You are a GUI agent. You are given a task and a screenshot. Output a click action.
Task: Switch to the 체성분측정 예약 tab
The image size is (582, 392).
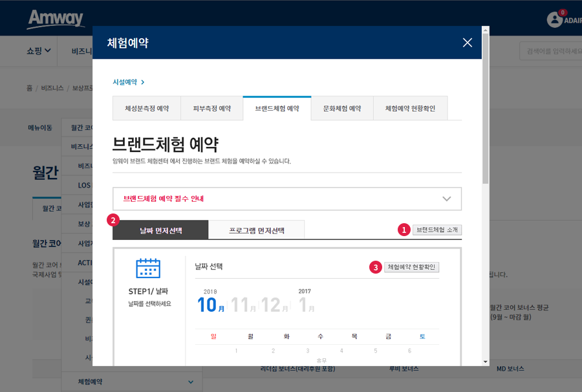pyautogui.click(x=147, y=109)
